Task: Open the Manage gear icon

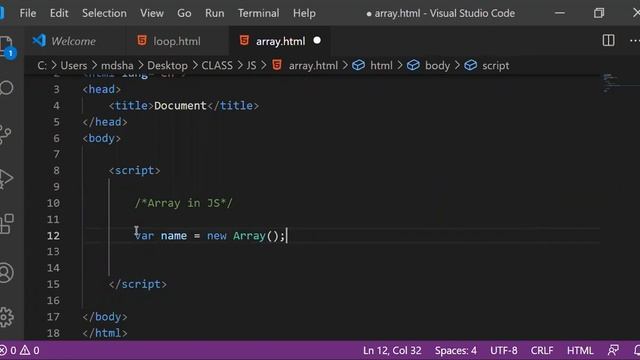Action: pos(6,317)
